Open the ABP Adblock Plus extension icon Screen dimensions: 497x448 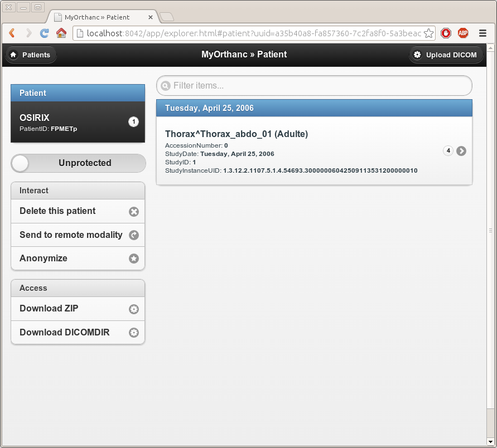point(463,33)
